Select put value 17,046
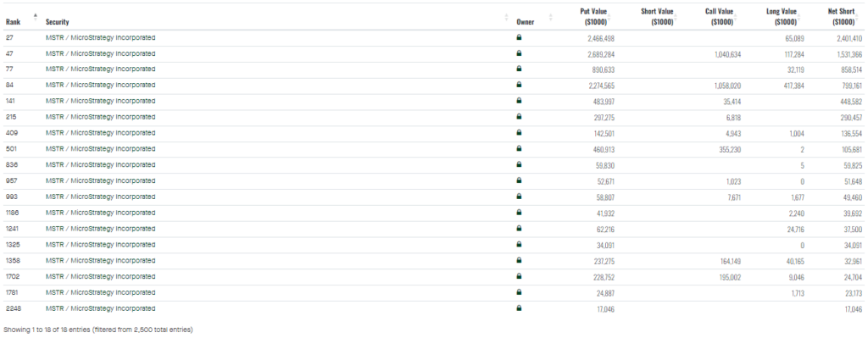 pos(605,309)
